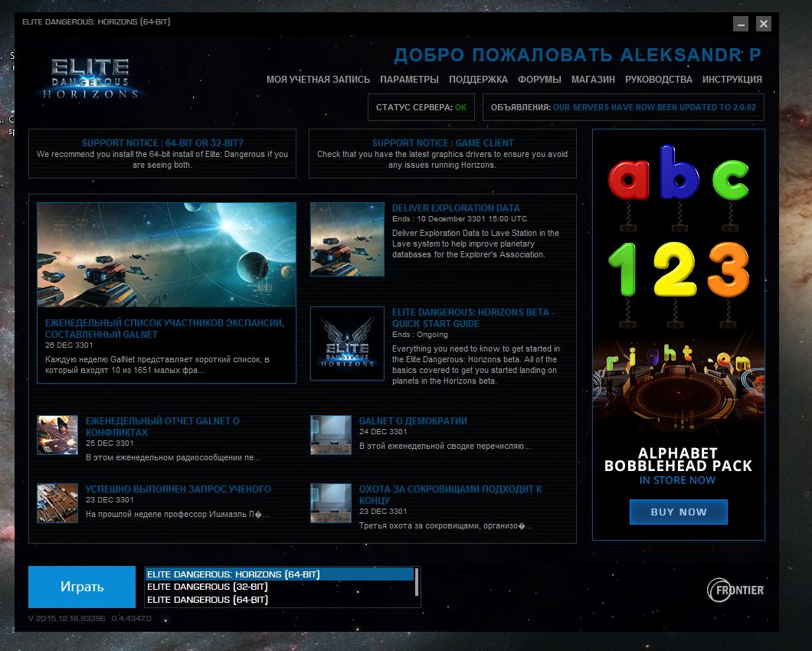Click the Ends: Ongoing text
The image size is (812, 651).
coord(420,335)
